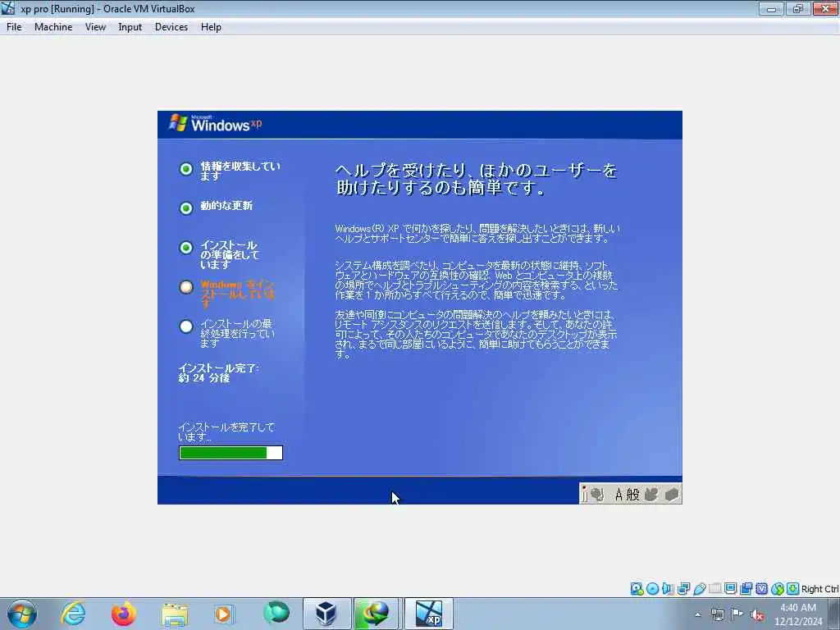
Task: Click the shared folders status icon
Action: click(x=714, y=589)
